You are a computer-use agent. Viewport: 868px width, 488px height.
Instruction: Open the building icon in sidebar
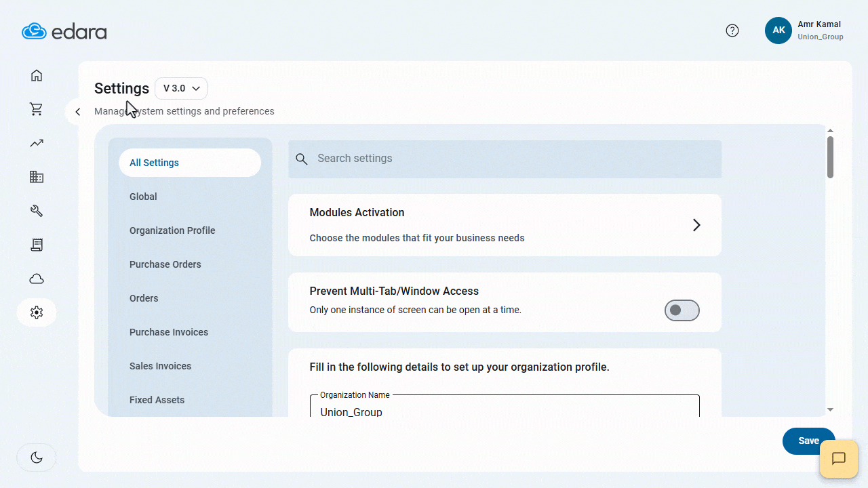(x=37, y=177)
